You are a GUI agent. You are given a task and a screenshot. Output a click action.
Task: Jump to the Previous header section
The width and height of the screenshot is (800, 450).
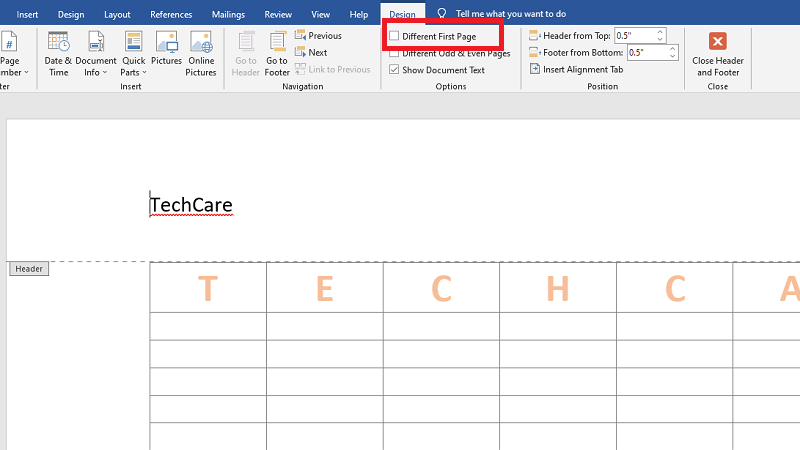pos(318,36)
